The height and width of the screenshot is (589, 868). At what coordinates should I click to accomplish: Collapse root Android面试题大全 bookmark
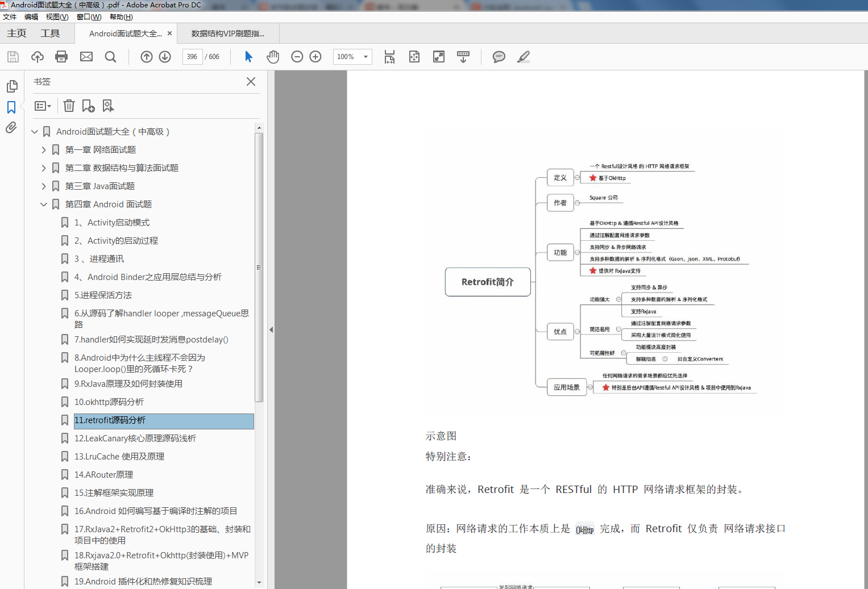(35, 132)
